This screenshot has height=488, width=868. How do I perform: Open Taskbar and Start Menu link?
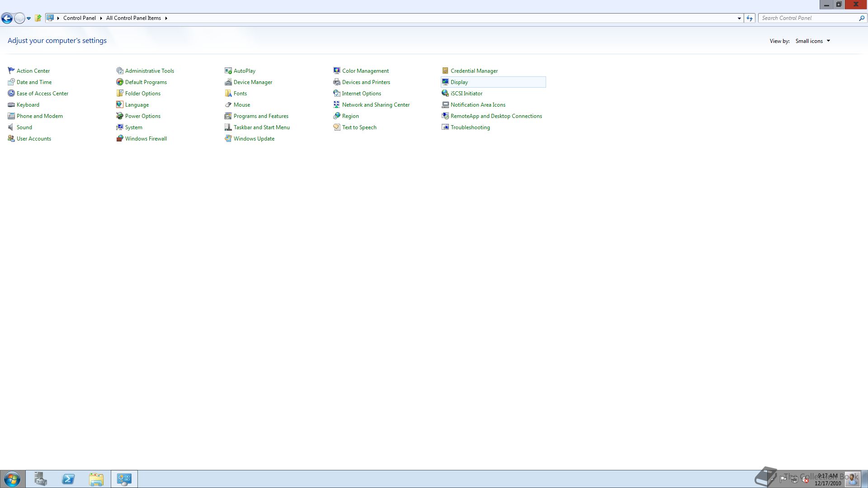pyautogui.click(x=262, y=127)
